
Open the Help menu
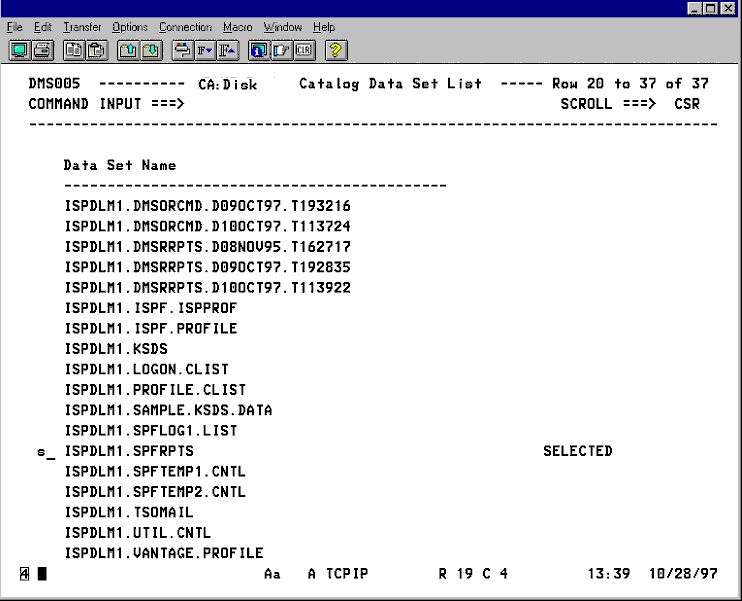pos(324,27)
